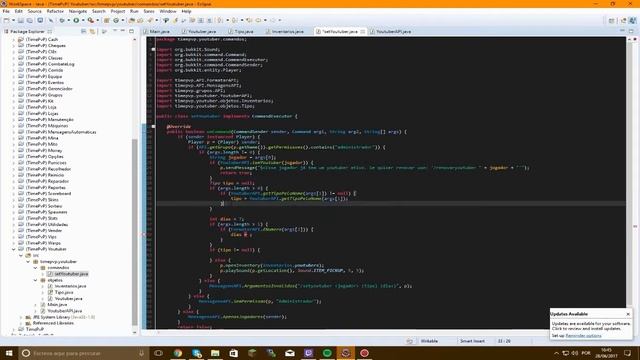Select Main.java in Package Explorer tree
This screenshot has height=360, width=640.
57,304
